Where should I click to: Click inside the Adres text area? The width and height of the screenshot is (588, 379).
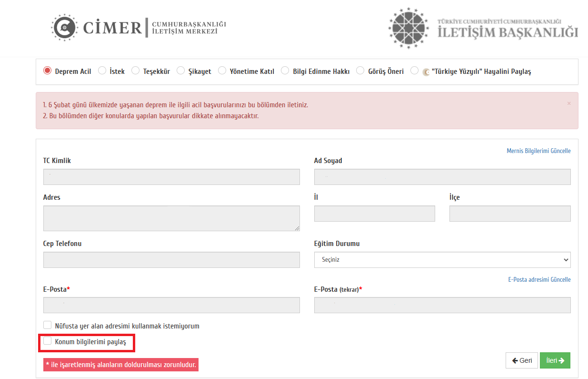[171, 218]
